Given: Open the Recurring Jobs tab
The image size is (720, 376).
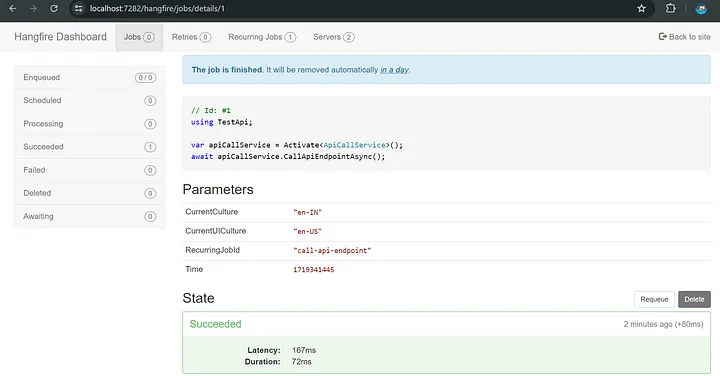Looking at the screenshot, I should click(262, 37).
